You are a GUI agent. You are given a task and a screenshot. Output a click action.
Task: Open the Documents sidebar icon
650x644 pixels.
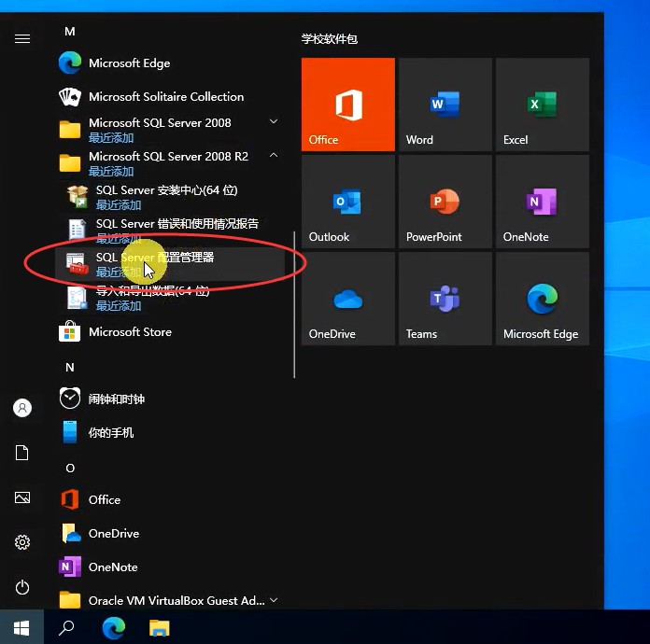pyautogui.click(x=22, y=453)
